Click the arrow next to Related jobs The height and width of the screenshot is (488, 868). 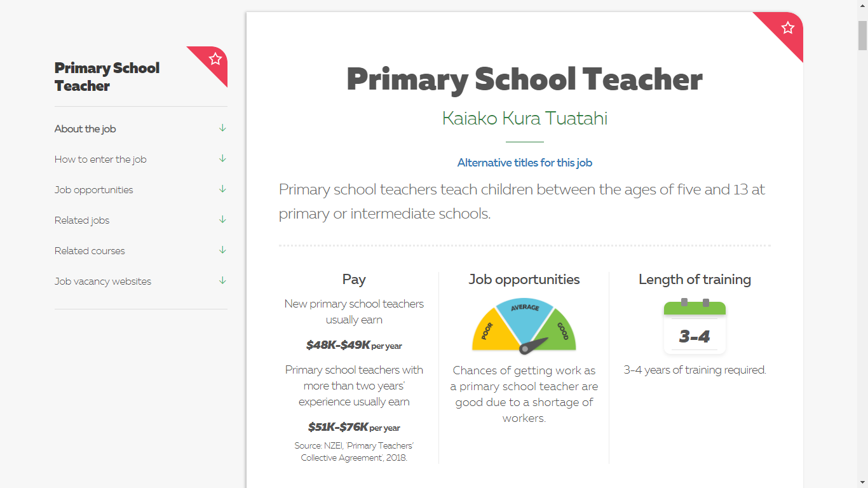click(222, 220)
